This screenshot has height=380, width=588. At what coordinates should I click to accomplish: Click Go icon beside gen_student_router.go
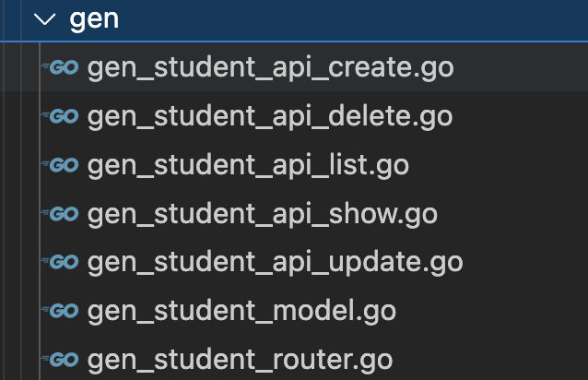click(60, 360)
